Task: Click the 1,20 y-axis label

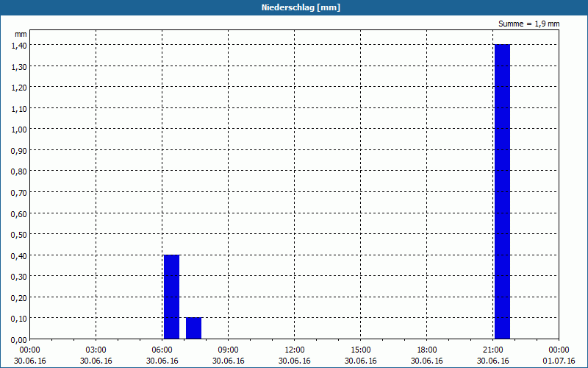Action: [x=19, y=87]
